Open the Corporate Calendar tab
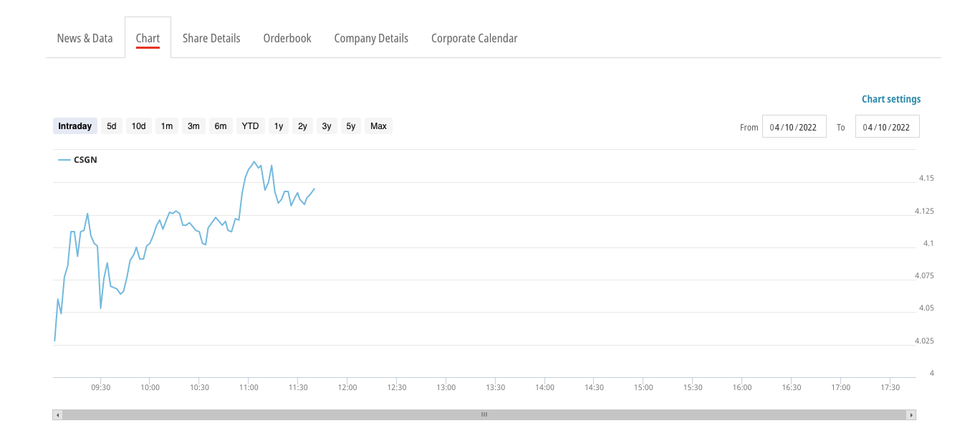 tap(474, 38)
